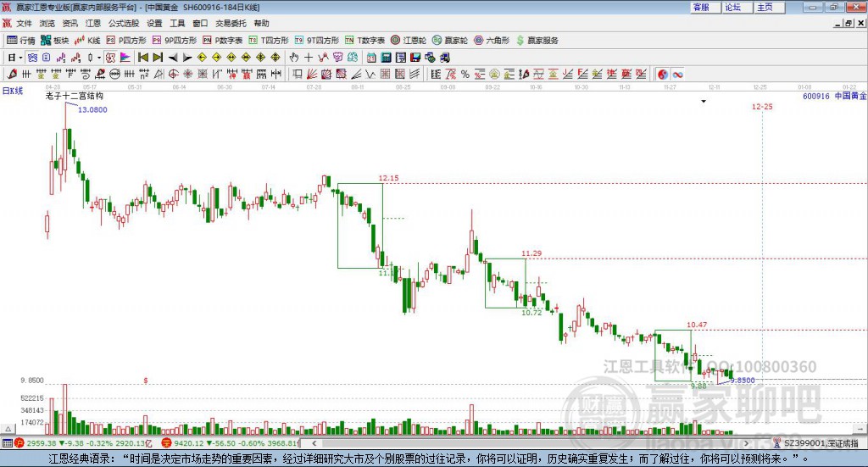The width and height of the screenshot is (868, 467).
Task: Expand the small chart triangle marker
Action: (x=704, y=101)
